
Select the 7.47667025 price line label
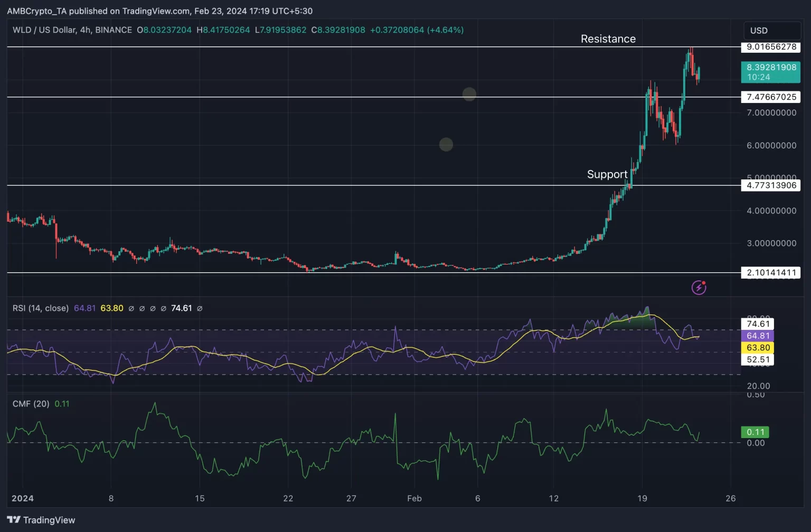pos(771,97)
